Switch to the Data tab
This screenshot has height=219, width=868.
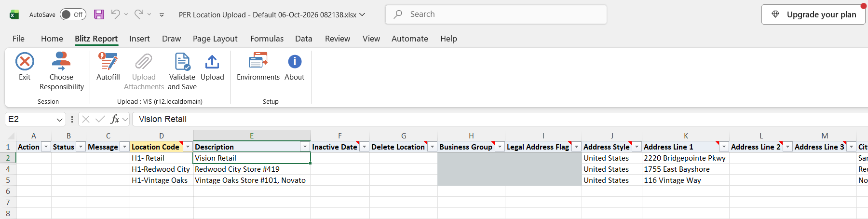coord(304,39)
